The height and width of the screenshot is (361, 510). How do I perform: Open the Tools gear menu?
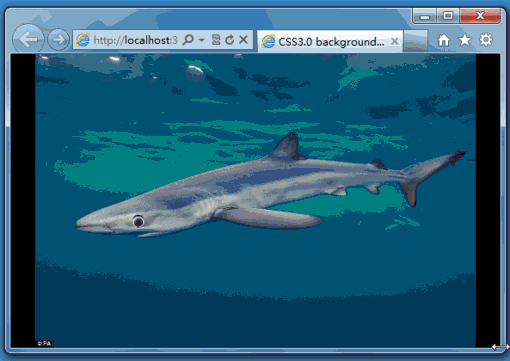pyautogui.click(x=486, y=40)
